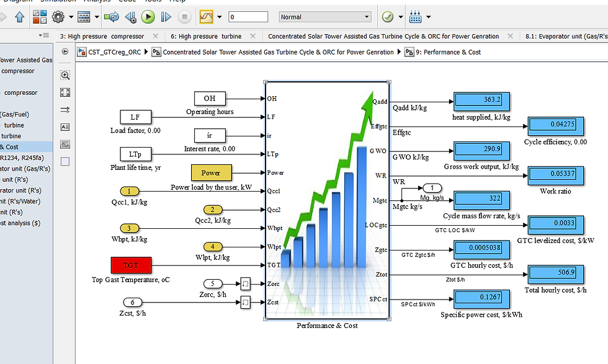
Task: Click the simulation stop time input field
Action: tap(248, 17)
